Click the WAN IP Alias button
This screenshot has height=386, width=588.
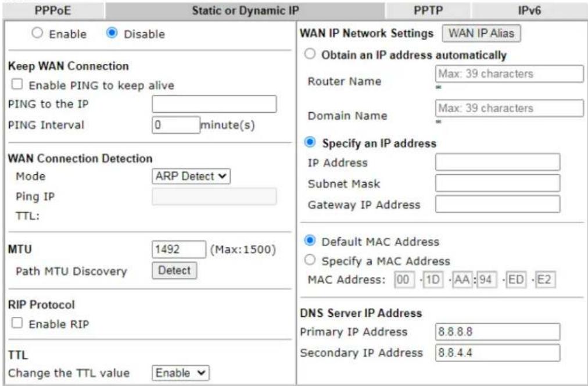pyautogui.click(x=482, y=33)
